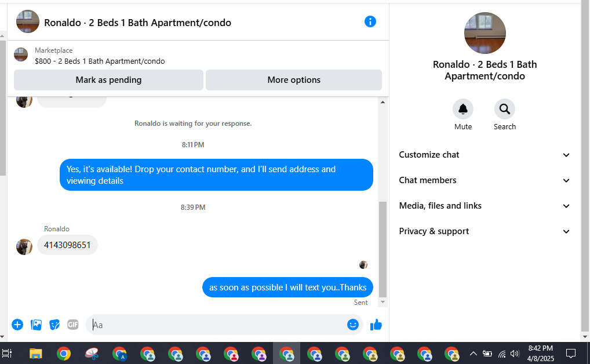Viewport: 590px width, 364px height.
Task: Open the $800 Marketplace listing link
Action: [100, 61]
